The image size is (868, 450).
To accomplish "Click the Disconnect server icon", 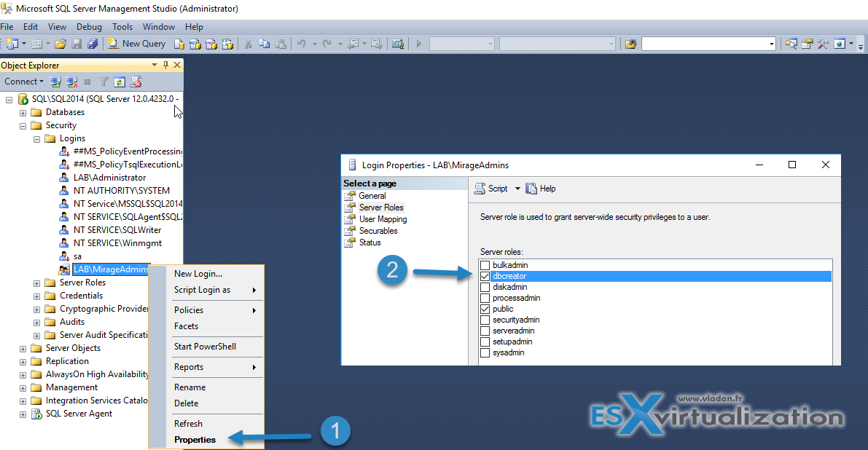I will click(x=71, y=82).
